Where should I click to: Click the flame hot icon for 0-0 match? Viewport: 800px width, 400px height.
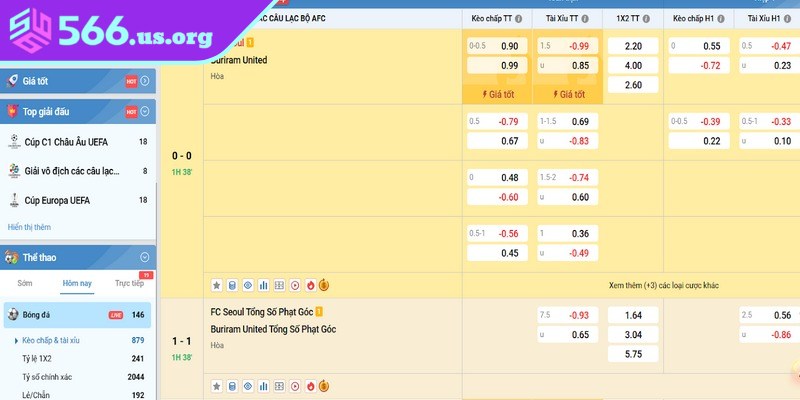coord(309,285)
